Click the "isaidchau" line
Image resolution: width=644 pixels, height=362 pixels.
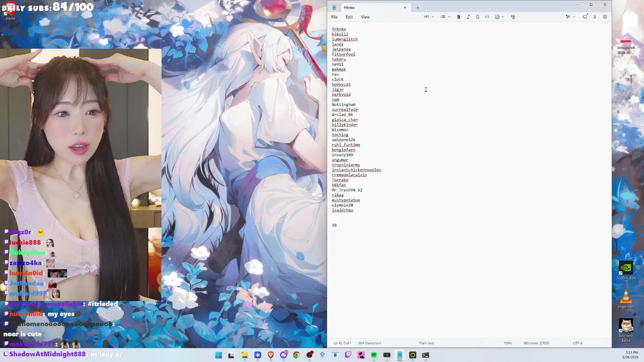pyautogui.click(x=342, y=210)
